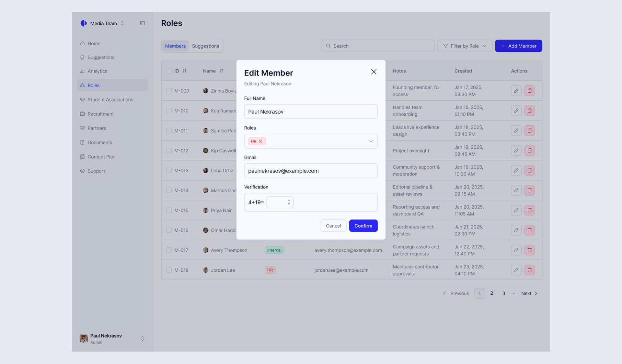The height and width of the screenshot is (364, 622).
Task: Focus the members Search field
Action: pyautogui.click(x=378, y=46)
